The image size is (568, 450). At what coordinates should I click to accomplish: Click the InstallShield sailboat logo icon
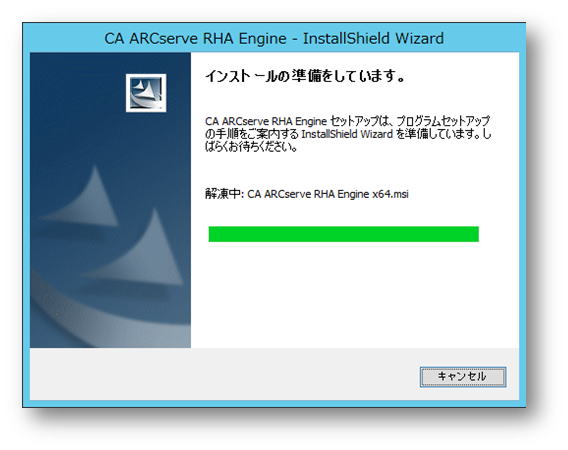coord(146,93)
